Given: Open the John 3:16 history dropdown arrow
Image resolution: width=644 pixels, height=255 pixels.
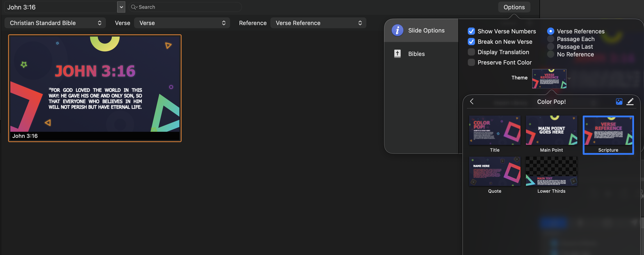Looking at the screenshot, I should pyautogui.click(x=121, y=7).
